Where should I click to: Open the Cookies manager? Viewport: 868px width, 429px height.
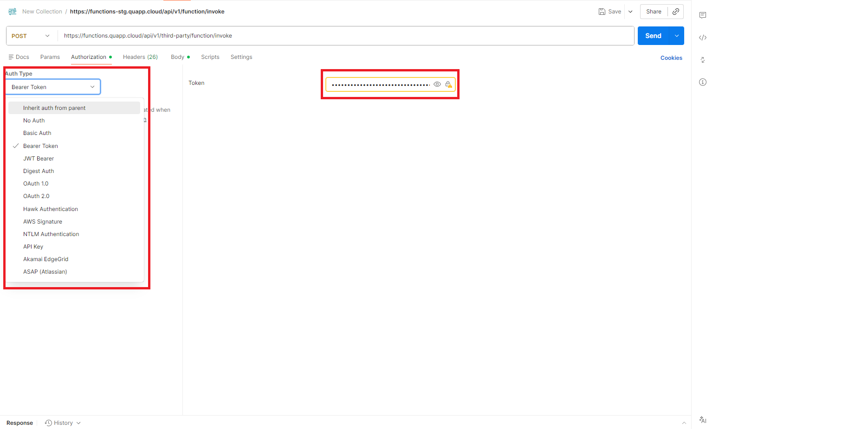671,58
